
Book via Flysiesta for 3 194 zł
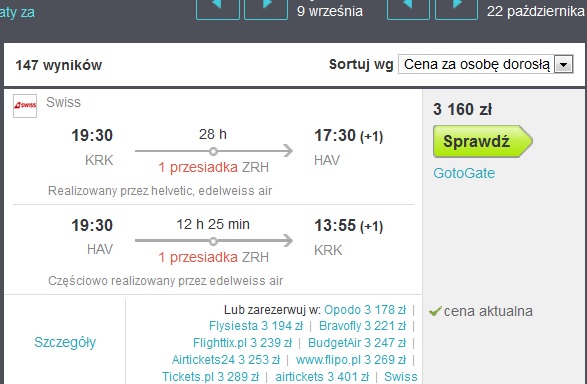point(256,326)
